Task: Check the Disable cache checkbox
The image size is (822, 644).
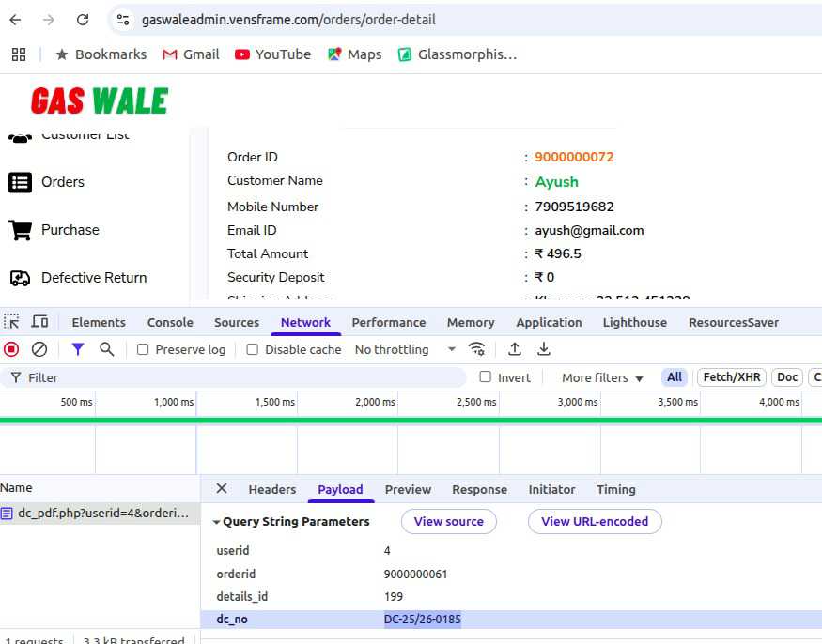Action: (x=252, y=349)
